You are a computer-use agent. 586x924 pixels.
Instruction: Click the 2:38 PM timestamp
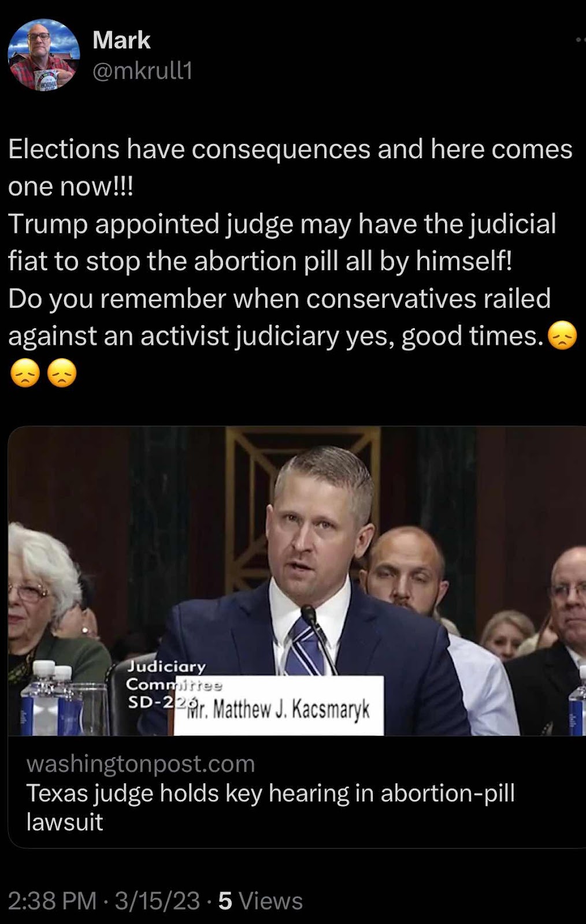point(52,901)
